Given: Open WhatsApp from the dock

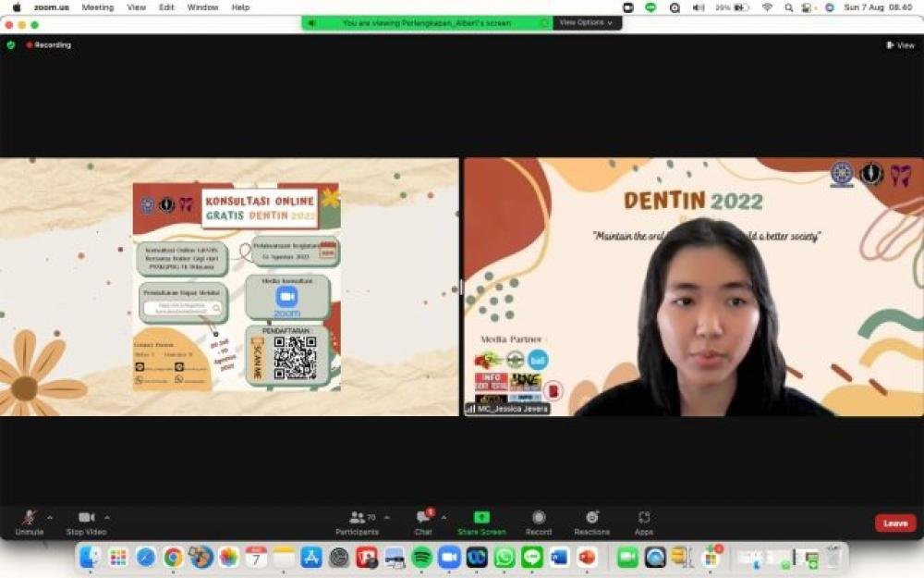Looking at the screenshot, I should (505, 557).
